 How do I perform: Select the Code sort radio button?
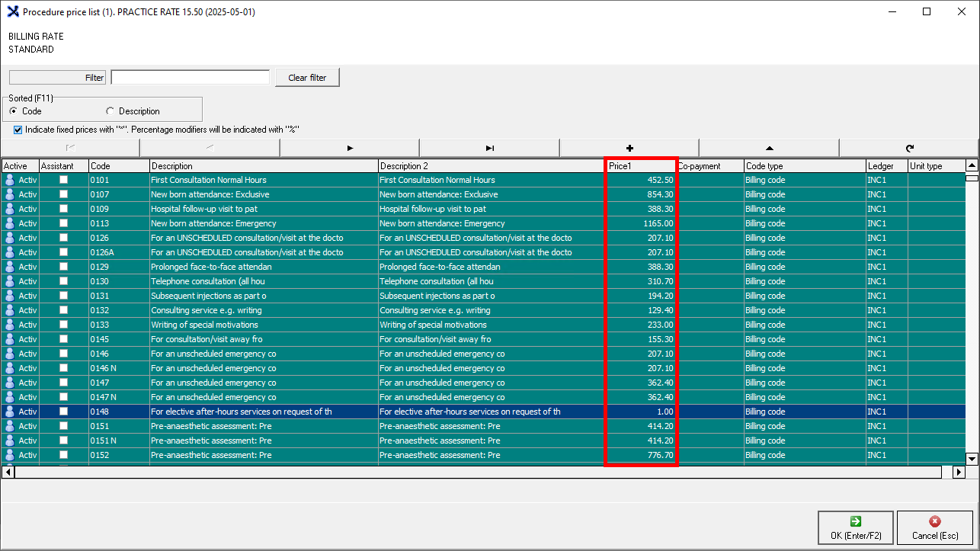tap(14, 111)
